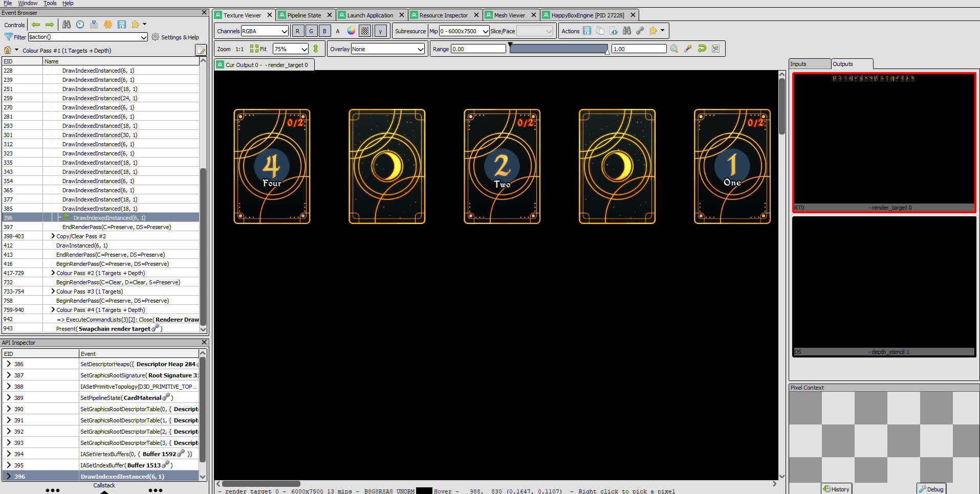Viewport: 980px width, 494px height.
Task: Click the range histogram bar
Action: tap(558, 49)
